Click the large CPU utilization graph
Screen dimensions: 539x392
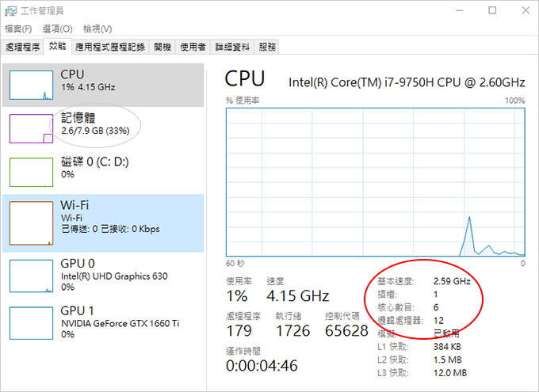pos(376,182)
